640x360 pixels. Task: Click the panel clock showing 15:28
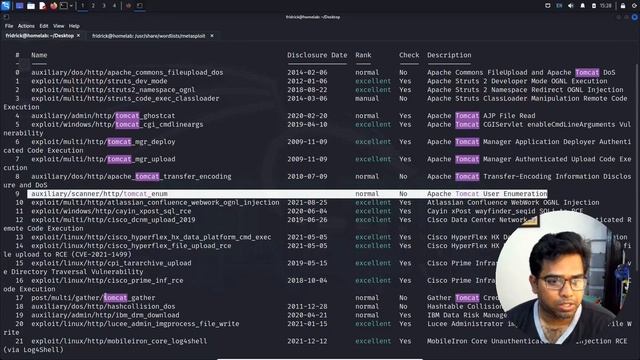[606, 6]
